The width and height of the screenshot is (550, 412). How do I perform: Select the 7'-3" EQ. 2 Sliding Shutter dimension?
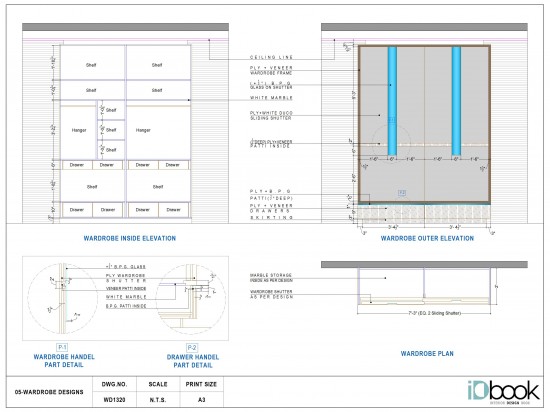pyautogui.click(x=434, y=313)
